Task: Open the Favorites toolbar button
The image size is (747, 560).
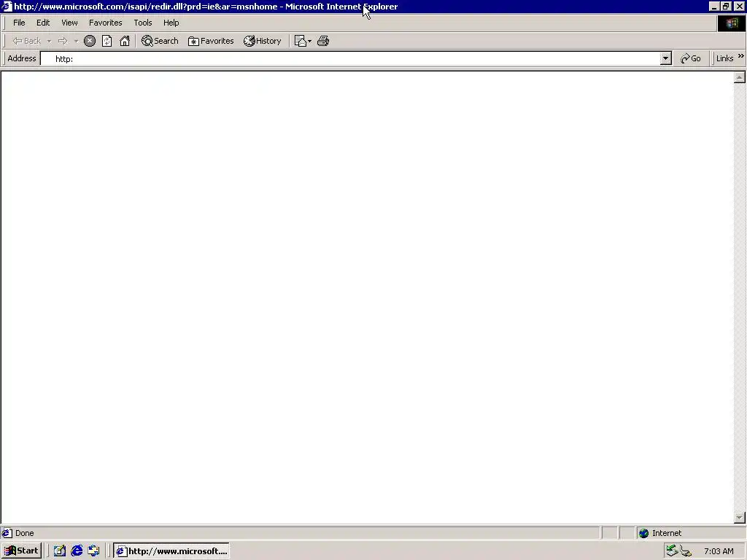Action: point(211,41)
